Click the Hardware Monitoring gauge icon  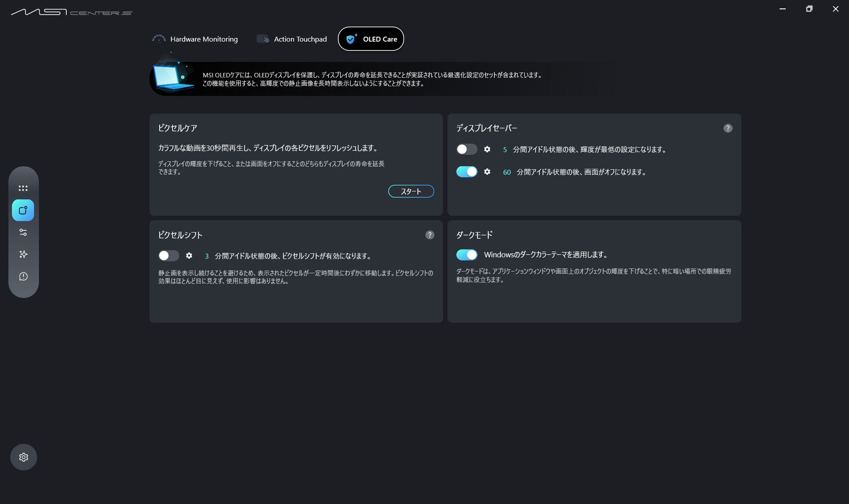click(x=159, y=39)
